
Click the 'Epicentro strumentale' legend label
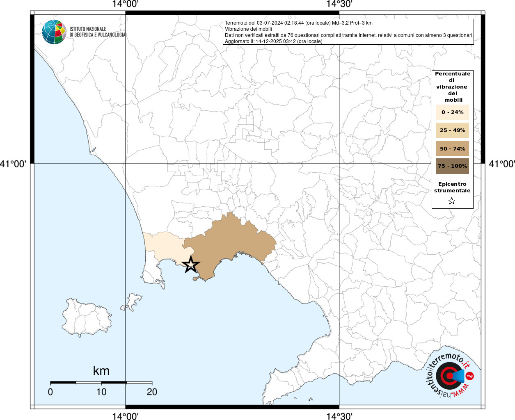click(452, 187)
